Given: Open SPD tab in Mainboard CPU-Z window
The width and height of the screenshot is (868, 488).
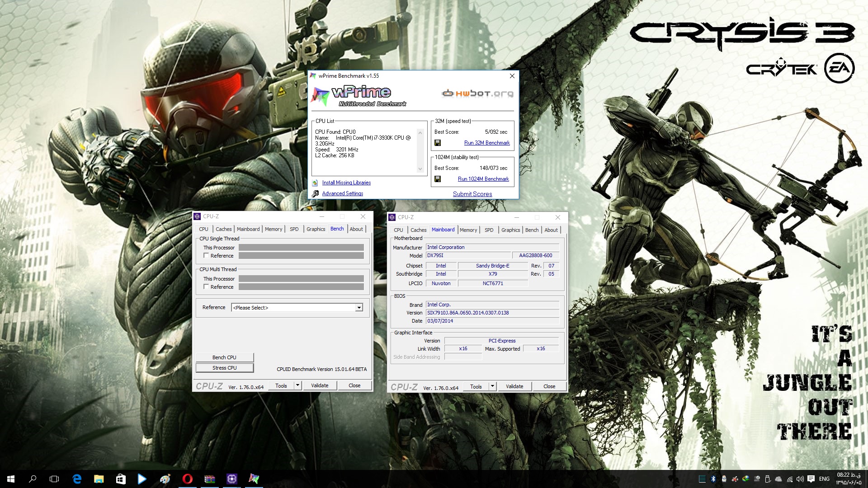Looking at the screenshot, I should [489, 230].
